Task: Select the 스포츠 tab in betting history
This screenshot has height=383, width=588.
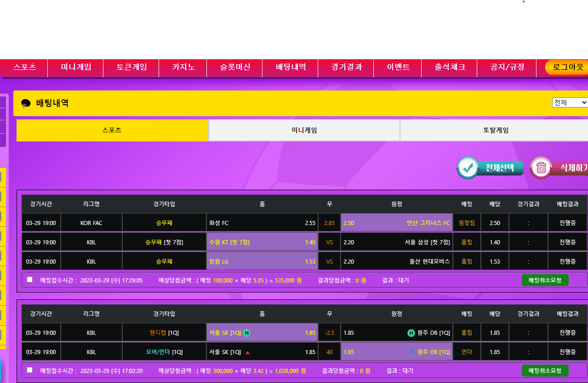Action: (112, 130)
